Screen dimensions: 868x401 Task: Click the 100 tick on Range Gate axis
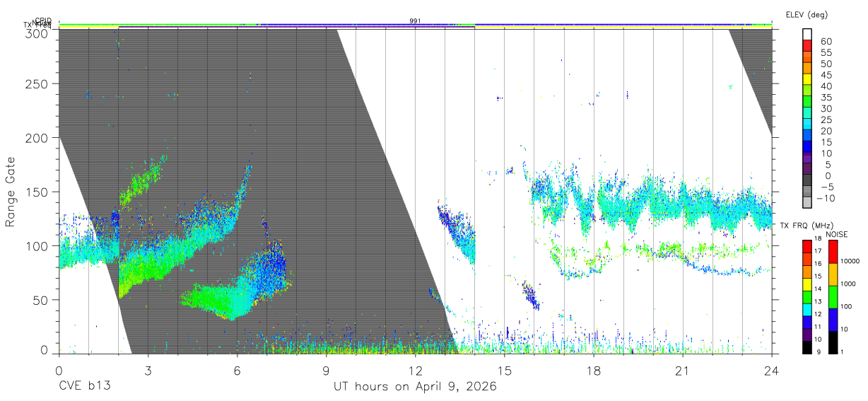[x=37, y=245]
